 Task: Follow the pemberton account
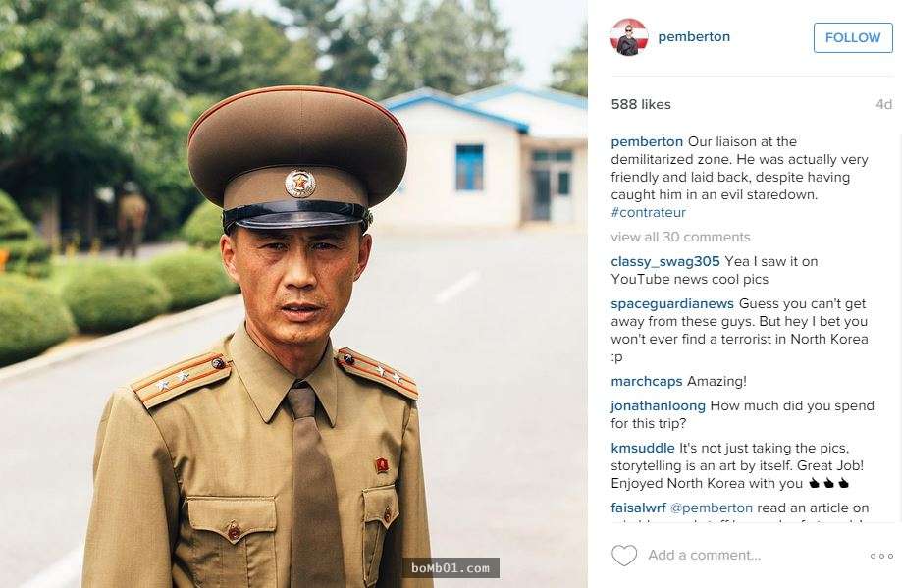853,37
